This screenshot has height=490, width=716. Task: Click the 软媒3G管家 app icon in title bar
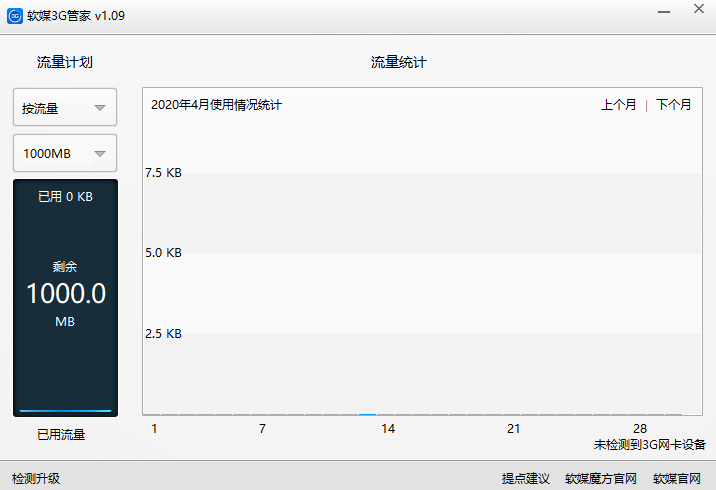pos(15,16)
